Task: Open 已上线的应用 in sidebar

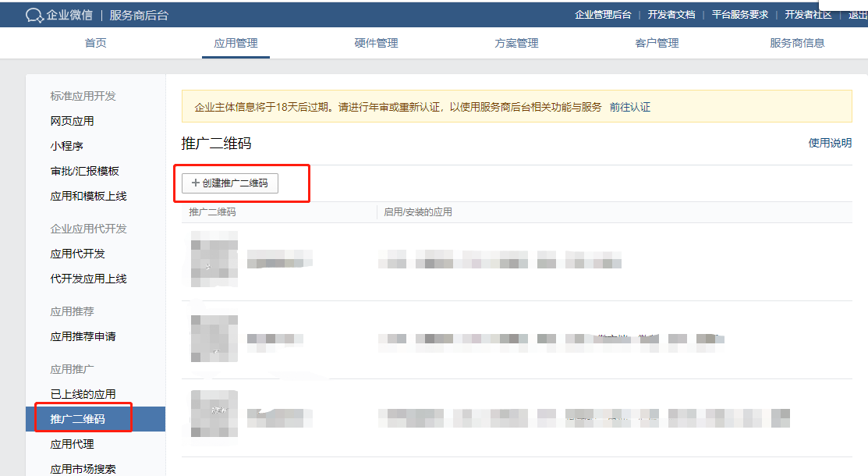Action: click(83, 394)
